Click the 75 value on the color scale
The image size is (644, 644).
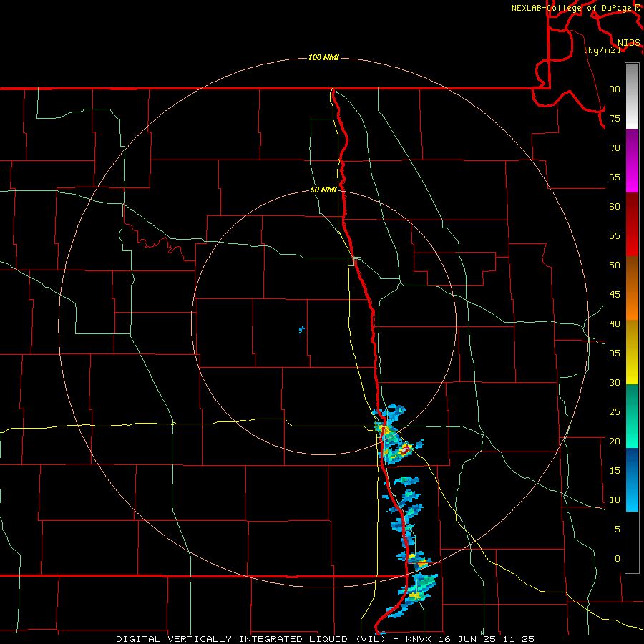(x=615, y=119)
